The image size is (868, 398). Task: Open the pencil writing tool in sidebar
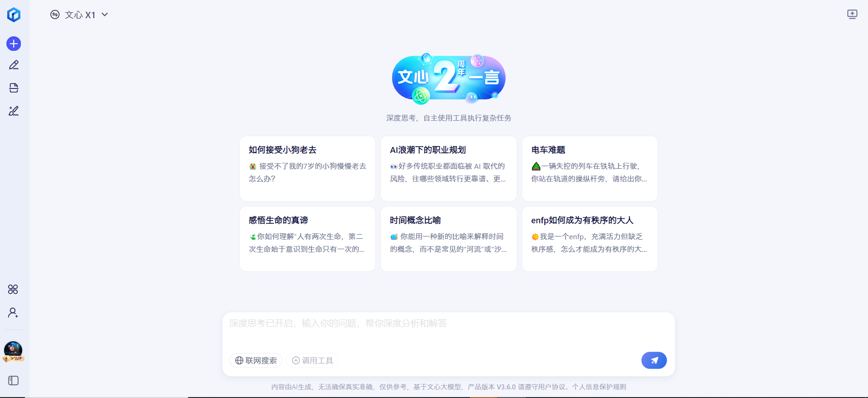point(14,65)
